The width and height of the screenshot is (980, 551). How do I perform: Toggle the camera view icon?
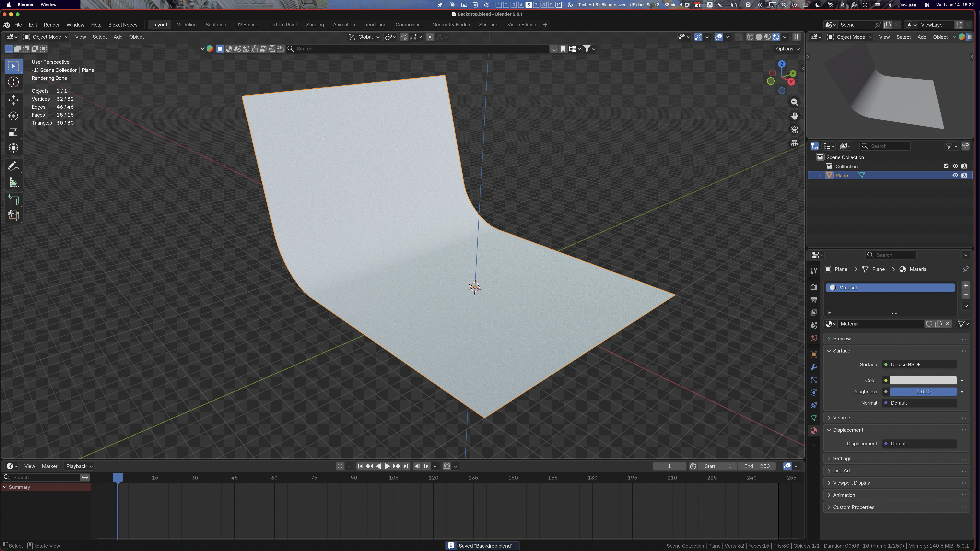(794, 129)
